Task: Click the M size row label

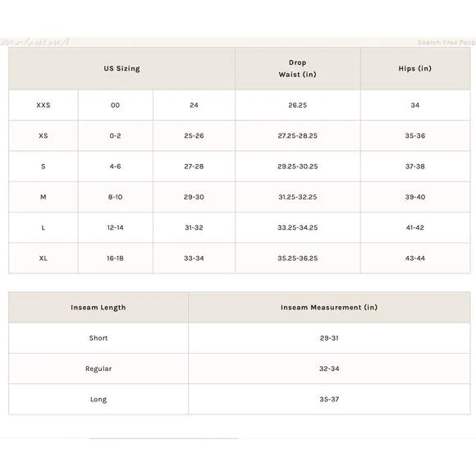Action: [x=43, y=197]
